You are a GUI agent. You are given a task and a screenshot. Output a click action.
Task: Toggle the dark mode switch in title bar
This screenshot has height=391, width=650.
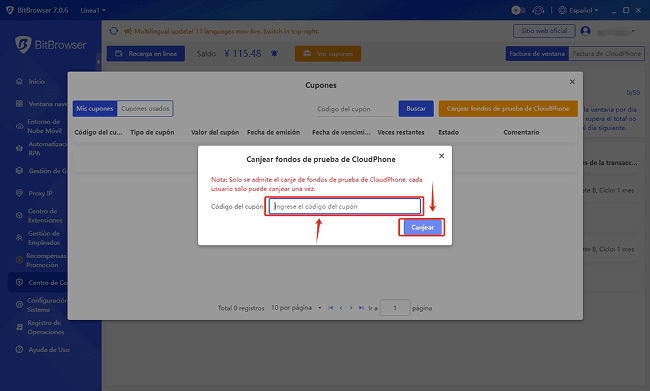tap(518, 10)
